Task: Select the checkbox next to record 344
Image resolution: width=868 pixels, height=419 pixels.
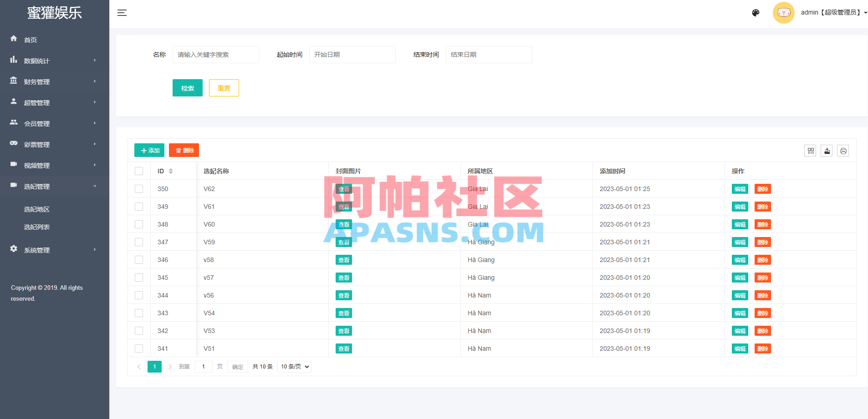Action: pyautogui.click(x=139, y=295)
